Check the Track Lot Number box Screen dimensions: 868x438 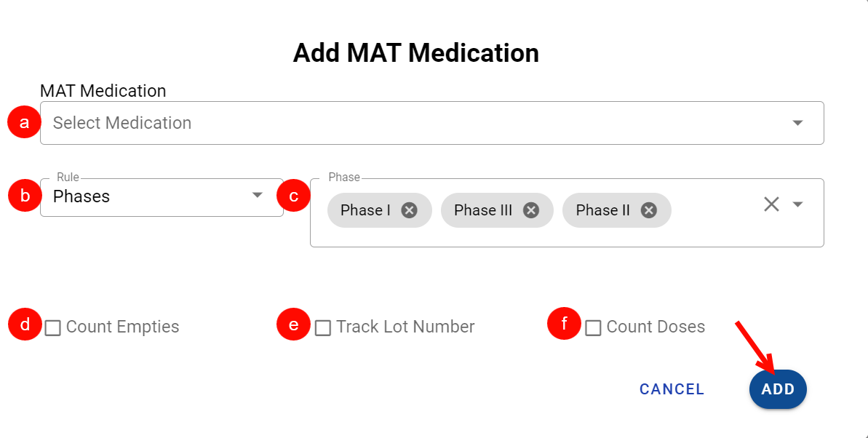point(322,328)
